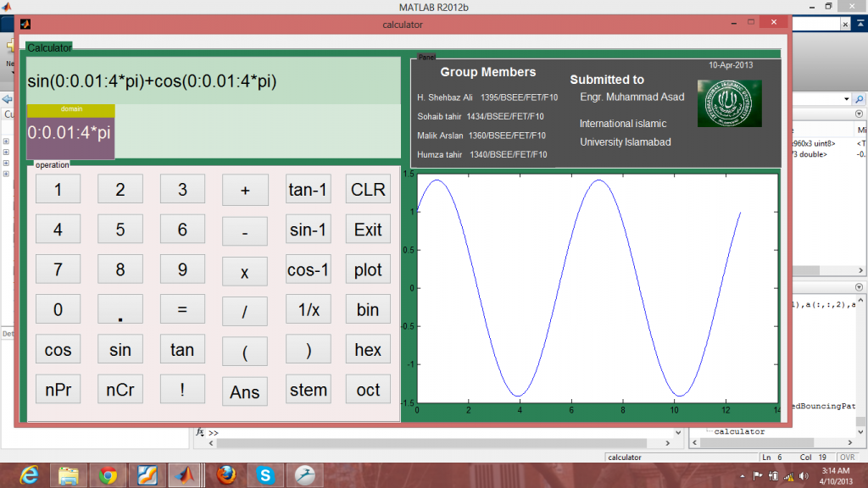Click the minus operator button
Image resolution: width=868 pixels, height=488 pixels.
coord(245,231)
